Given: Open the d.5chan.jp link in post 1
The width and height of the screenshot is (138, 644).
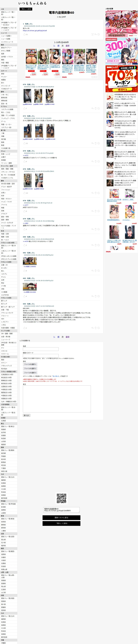Looking at the screenshot, I should pyautogui.click(x=35, y=31).
